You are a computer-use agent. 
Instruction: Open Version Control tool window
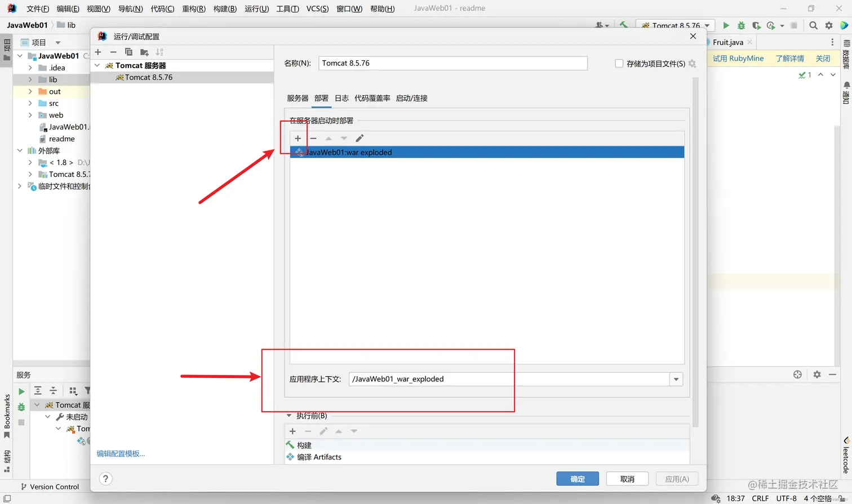tap(50, 487)
